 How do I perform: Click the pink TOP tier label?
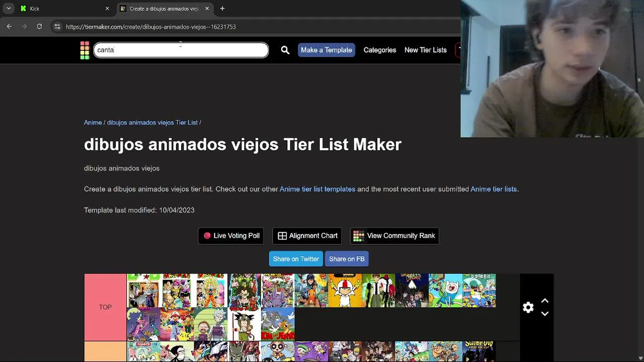click(105, 307)
